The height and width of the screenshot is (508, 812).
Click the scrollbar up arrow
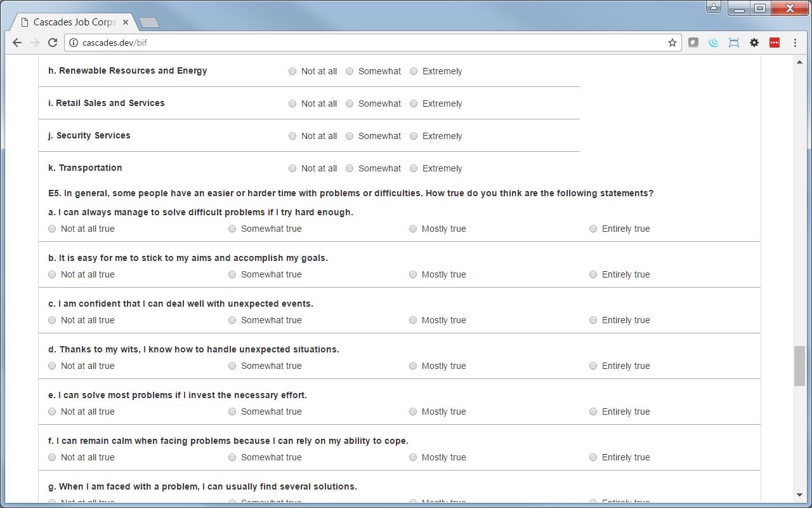point(799,62)
